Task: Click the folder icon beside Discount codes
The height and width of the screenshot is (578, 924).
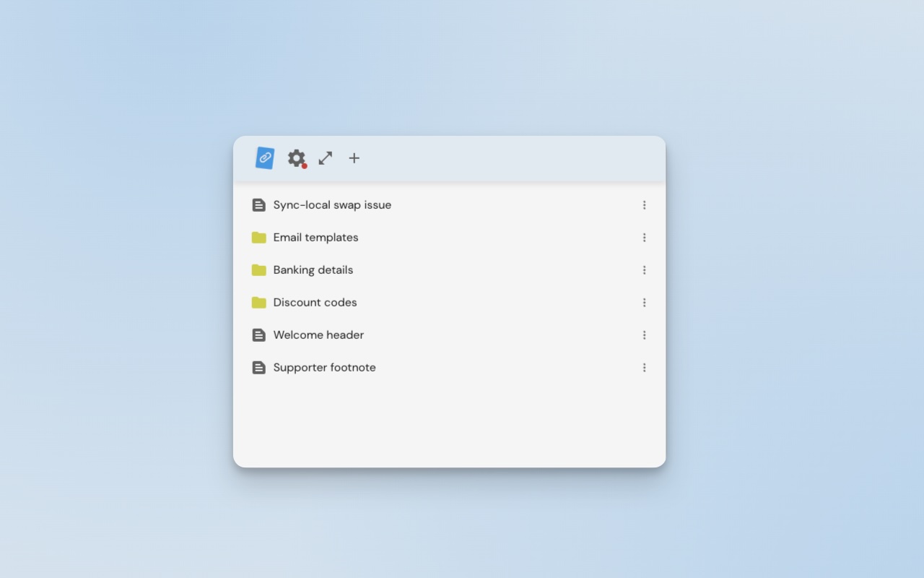Action: 259,302
